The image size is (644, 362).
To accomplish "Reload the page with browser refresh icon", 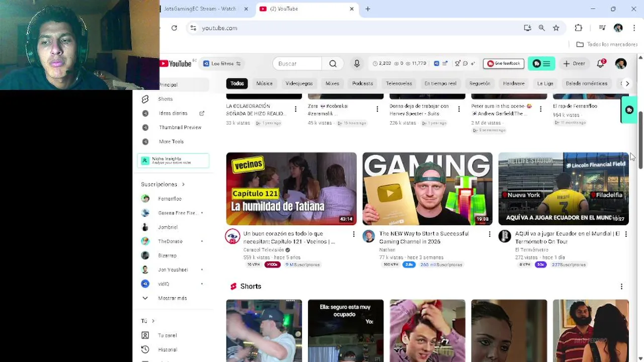I will pos(174,28).
